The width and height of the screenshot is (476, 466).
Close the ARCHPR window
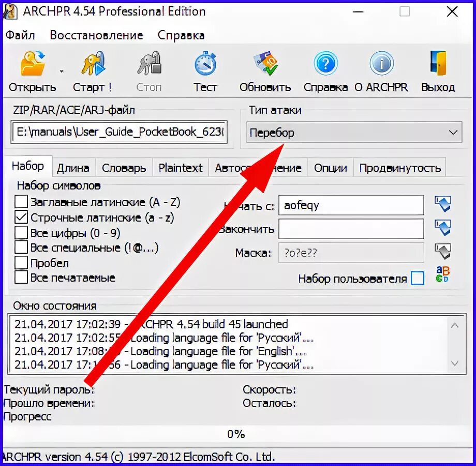(452, 12)
